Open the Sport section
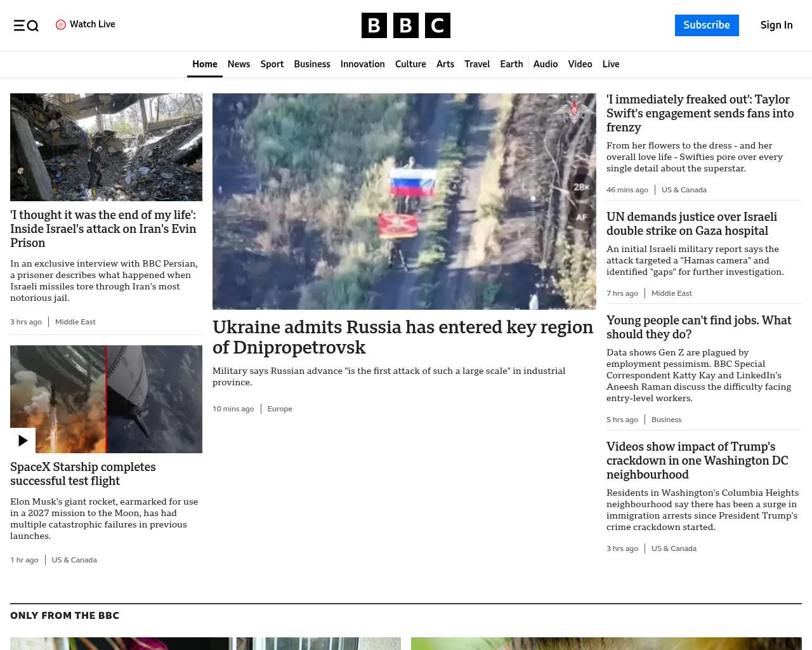 point(272,64)
